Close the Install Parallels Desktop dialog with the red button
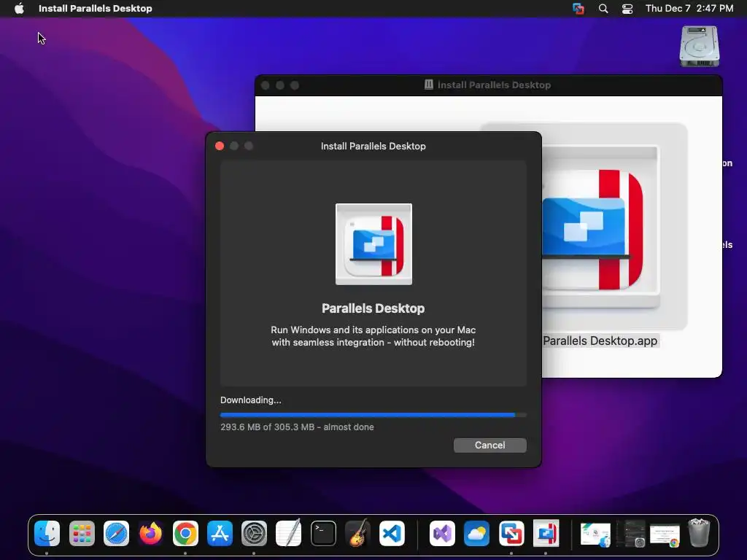The image size is (747, 560). (220, 146)
